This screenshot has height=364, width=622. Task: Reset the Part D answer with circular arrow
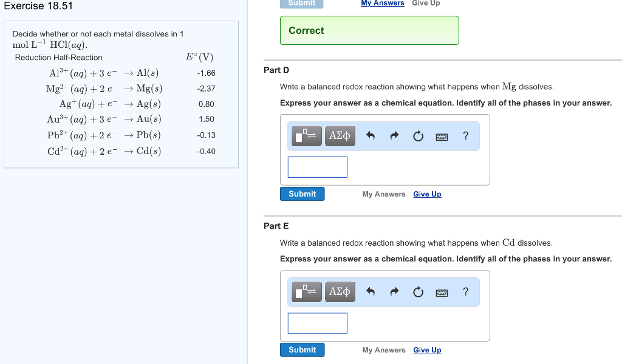click(x=418, y=135)
